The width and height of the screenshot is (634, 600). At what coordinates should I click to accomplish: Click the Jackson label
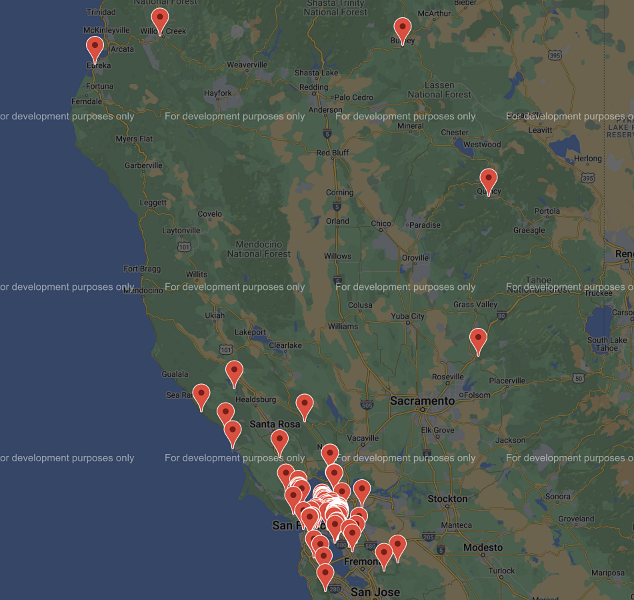click(x=510, y=440)
